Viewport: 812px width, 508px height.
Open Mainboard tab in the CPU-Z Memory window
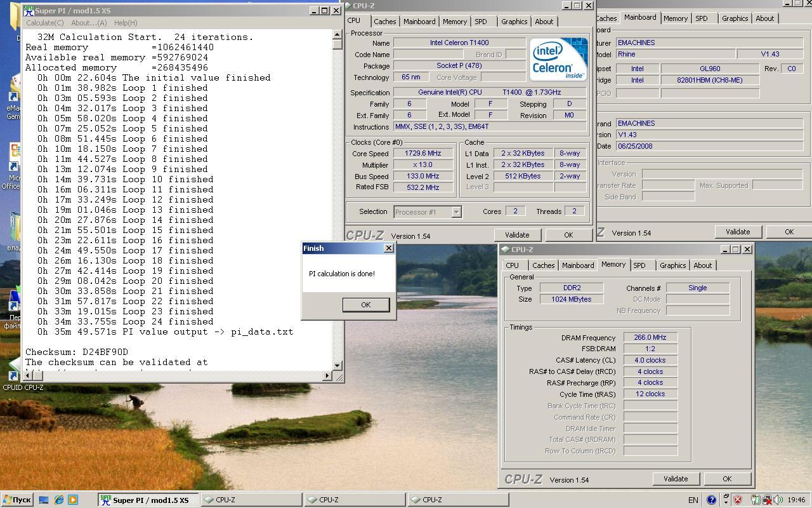(x=578, y=265)
